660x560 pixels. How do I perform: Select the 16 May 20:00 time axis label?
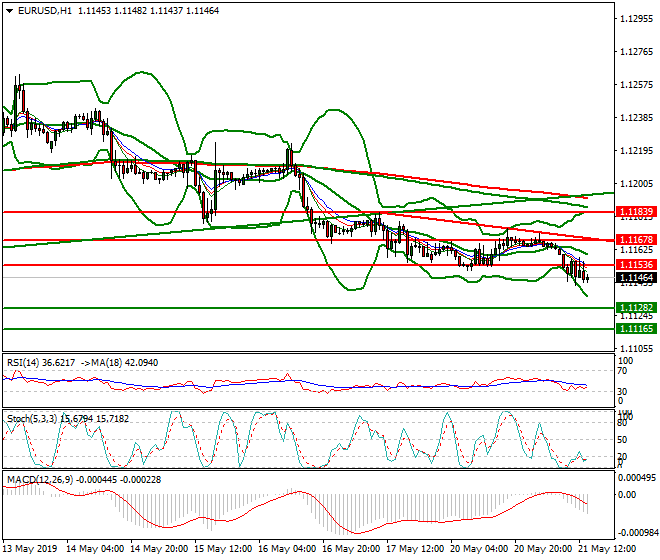tap(351, 549)
